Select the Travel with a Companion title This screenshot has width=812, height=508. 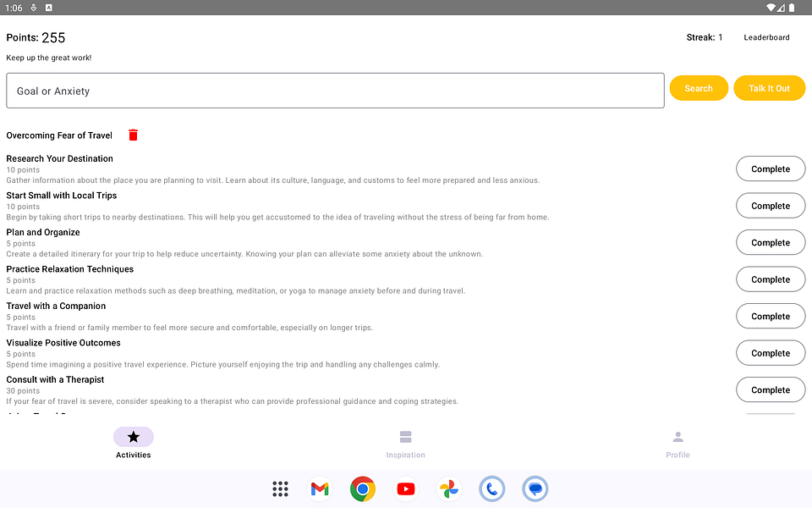(x=56, y=306)
